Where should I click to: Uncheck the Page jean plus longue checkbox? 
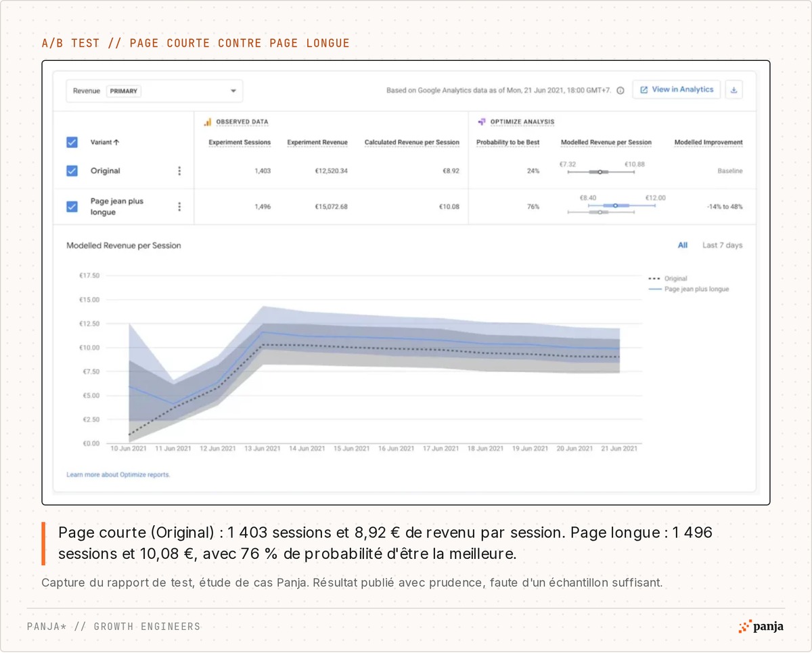[72, 206]
